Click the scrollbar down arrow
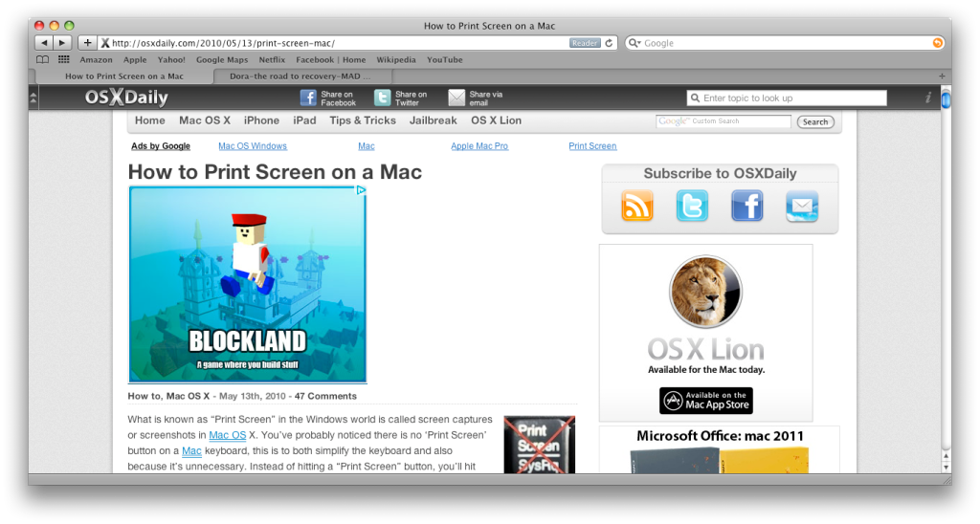This screenshot has height=524, width=980. coord(947,468)
